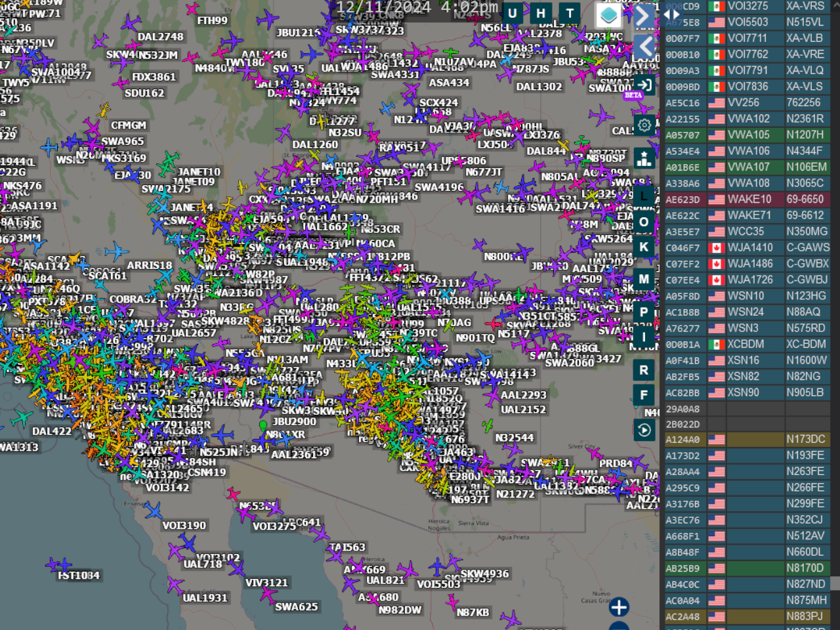Screen dimensions: 840x630
Task: Click registration N173DC in the table
Action: [x=806, y=439]
